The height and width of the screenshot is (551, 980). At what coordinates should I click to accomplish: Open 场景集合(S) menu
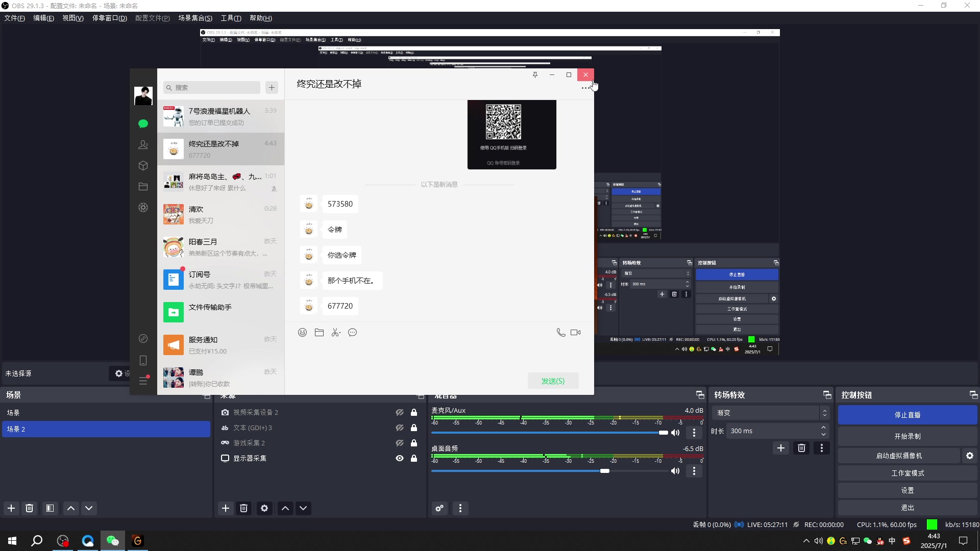pos(195,18)
